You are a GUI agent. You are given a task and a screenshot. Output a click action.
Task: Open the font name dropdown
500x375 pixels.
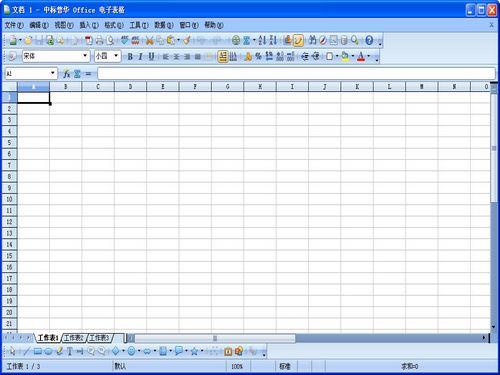click(85, 56)
